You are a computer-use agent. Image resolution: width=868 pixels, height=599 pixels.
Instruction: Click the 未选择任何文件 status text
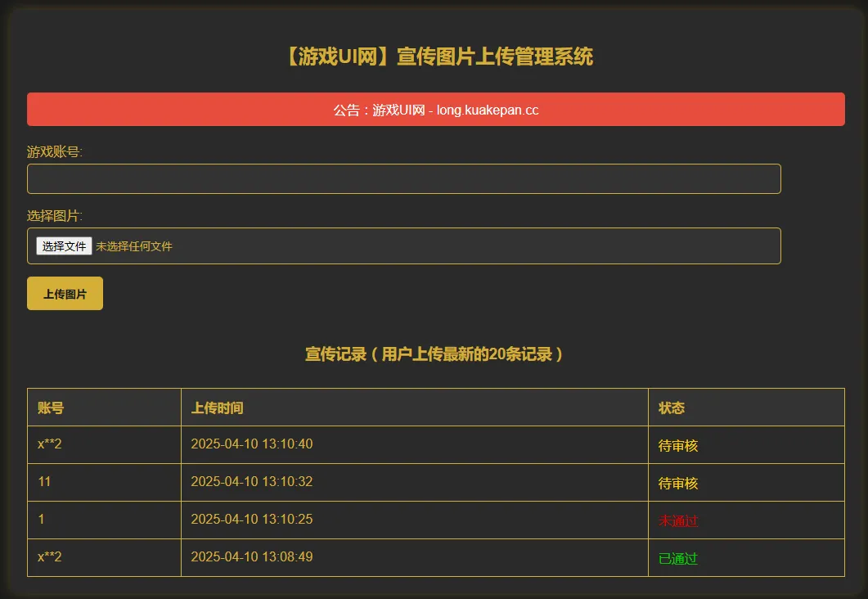(x=134, y=246)
